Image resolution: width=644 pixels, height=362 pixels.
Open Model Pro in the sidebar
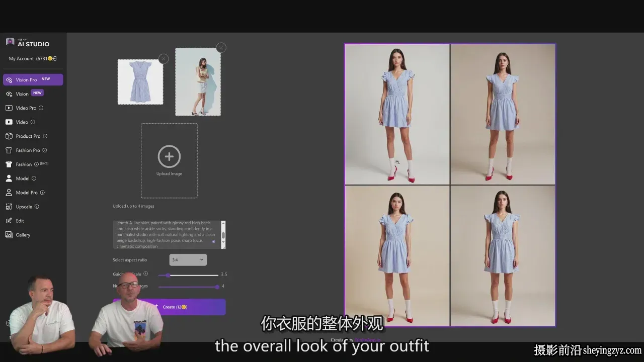tap(26, 192)
